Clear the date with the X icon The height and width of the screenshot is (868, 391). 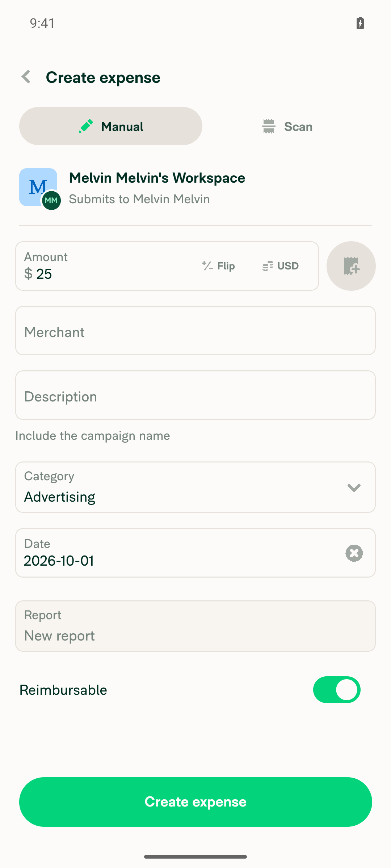click(354, 553)
